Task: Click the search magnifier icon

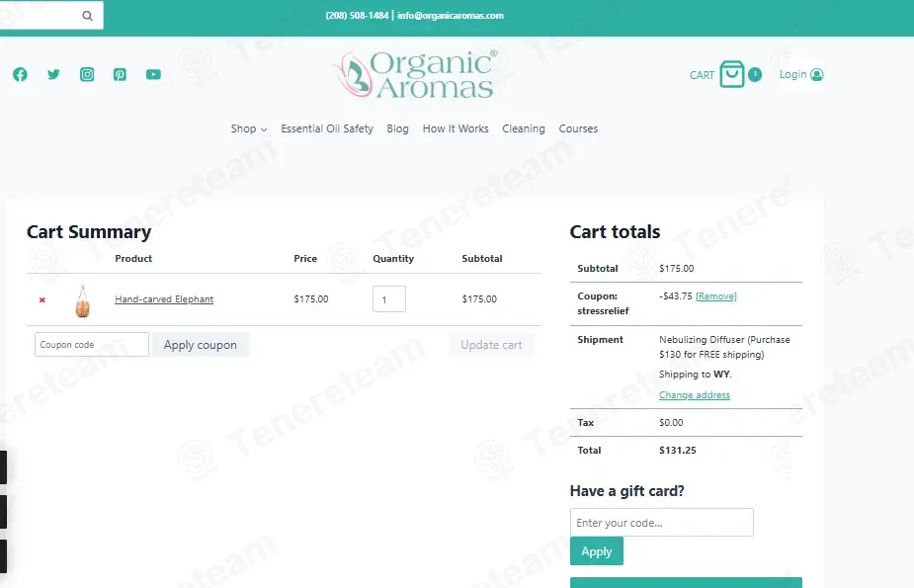Action: [87, 16]
